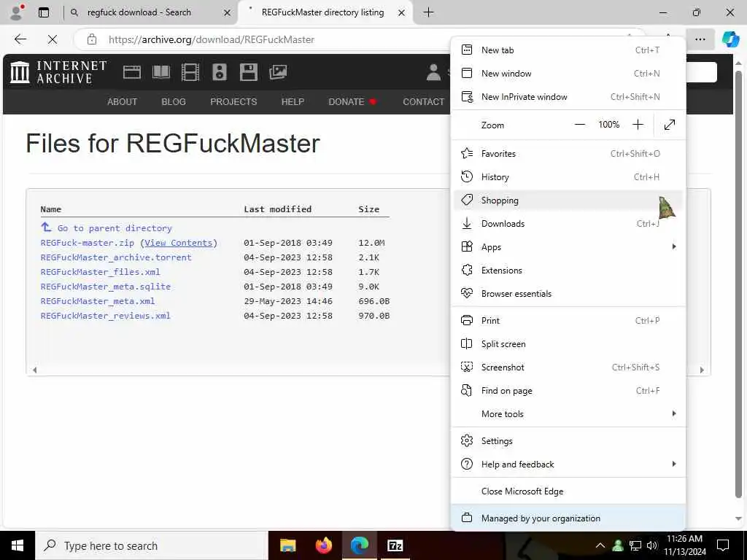Stop loading the page with the X button
This screenshot has width=747, height=560.
53,39
